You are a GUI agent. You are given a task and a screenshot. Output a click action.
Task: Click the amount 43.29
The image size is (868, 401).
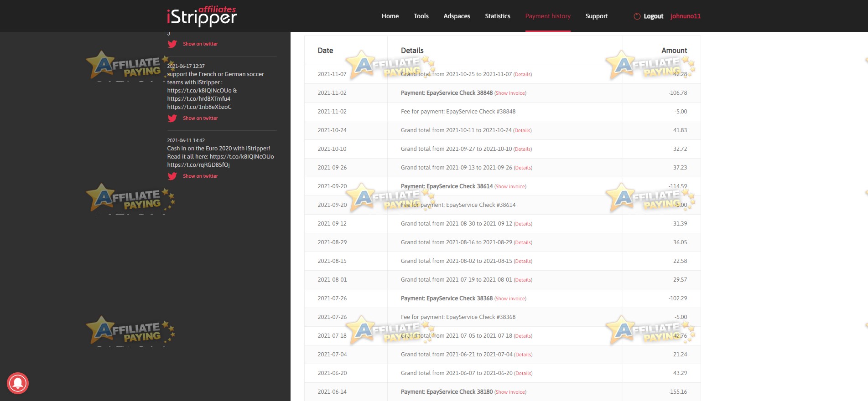680,373
